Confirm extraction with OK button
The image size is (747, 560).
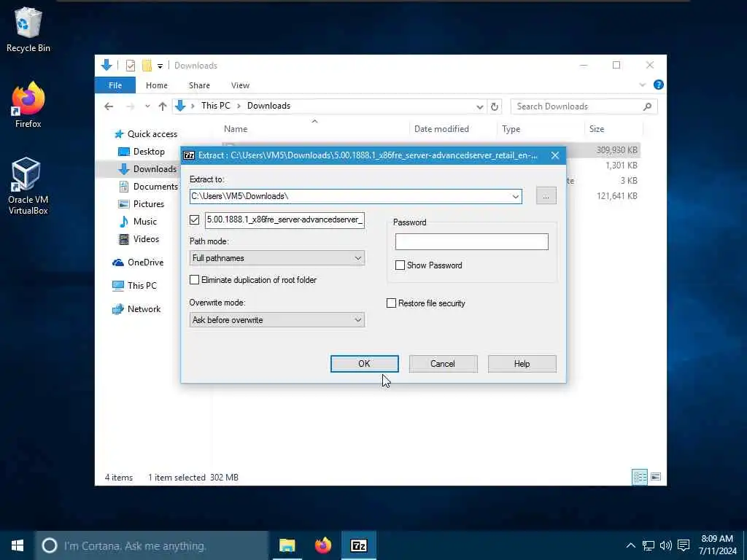365,364
